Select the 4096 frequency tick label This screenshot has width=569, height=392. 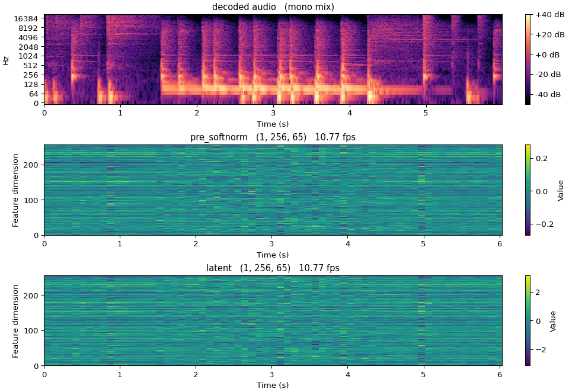[x=28, y=37]
